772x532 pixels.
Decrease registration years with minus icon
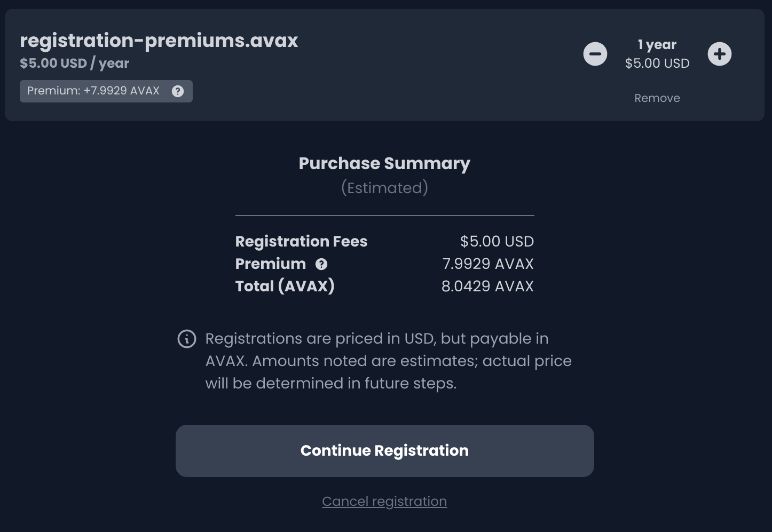click(x=595, y=54)
